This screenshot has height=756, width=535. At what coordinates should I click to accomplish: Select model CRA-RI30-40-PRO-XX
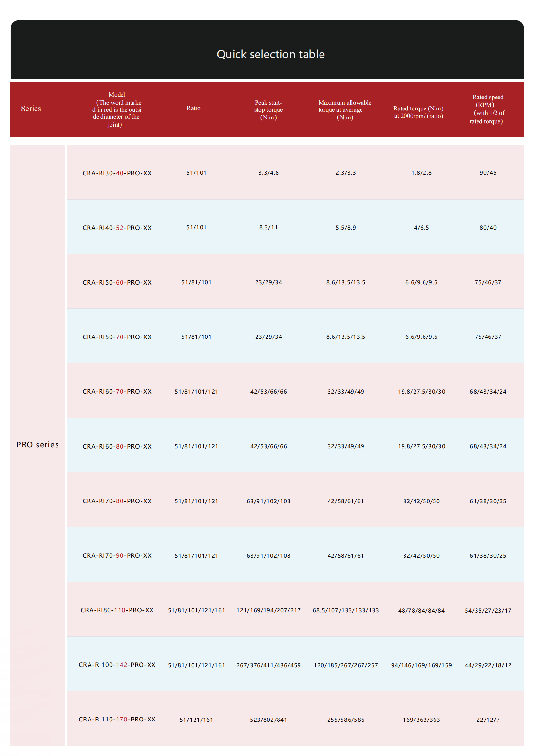point(117,173)
